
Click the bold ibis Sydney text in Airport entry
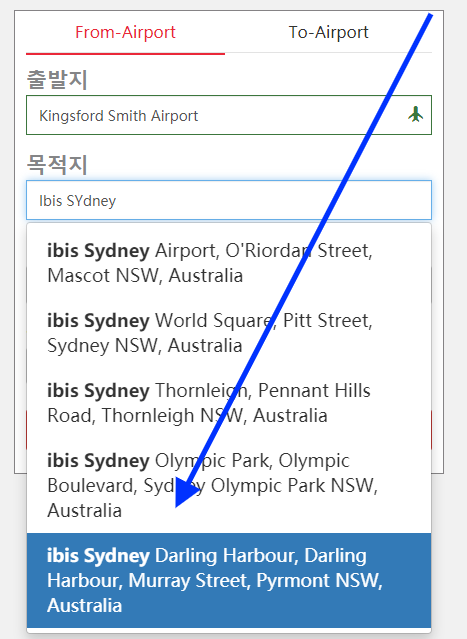[x=98, y=251]
